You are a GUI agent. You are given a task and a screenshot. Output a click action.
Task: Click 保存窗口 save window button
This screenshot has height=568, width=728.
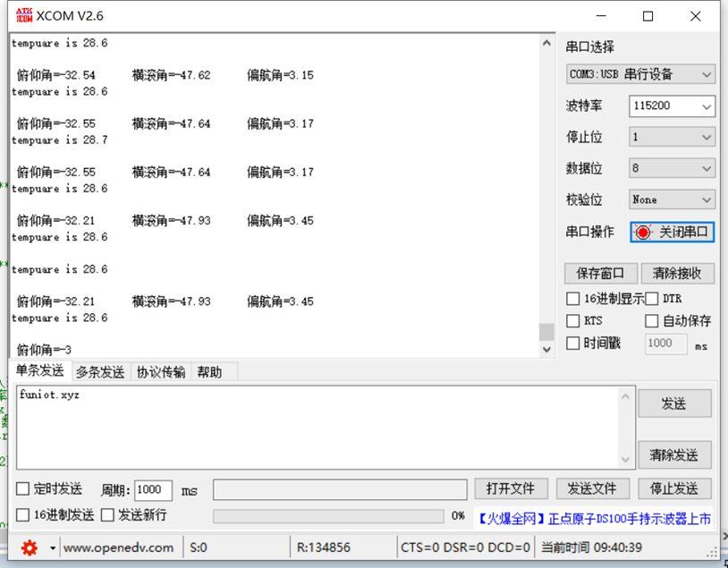[601, 274]
